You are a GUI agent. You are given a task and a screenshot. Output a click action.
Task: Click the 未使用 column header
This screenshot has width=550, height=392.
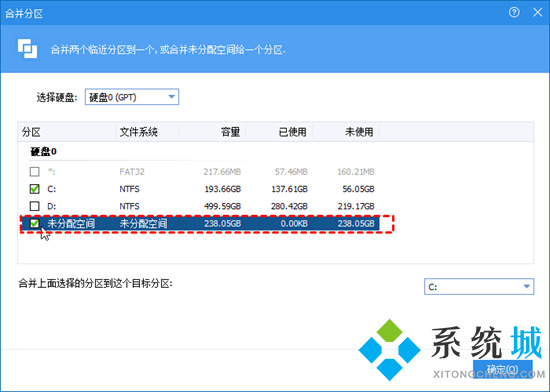tap(346, 132)
